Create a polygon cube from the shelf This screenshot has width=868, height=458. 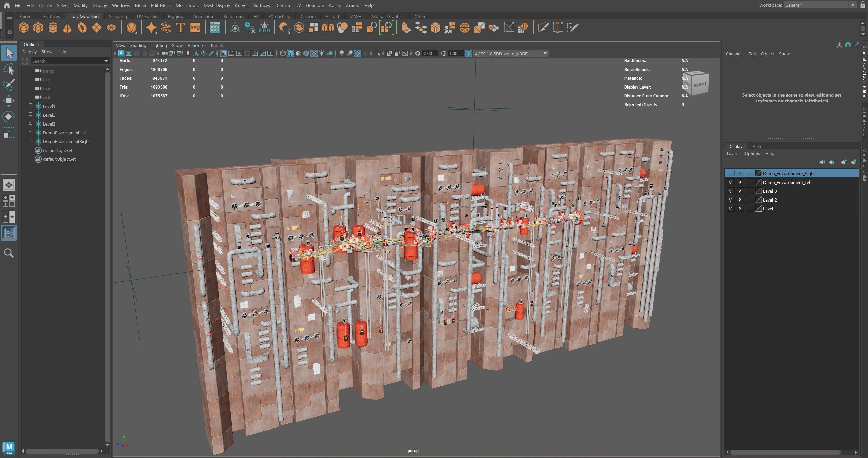(x=38, y=27)
